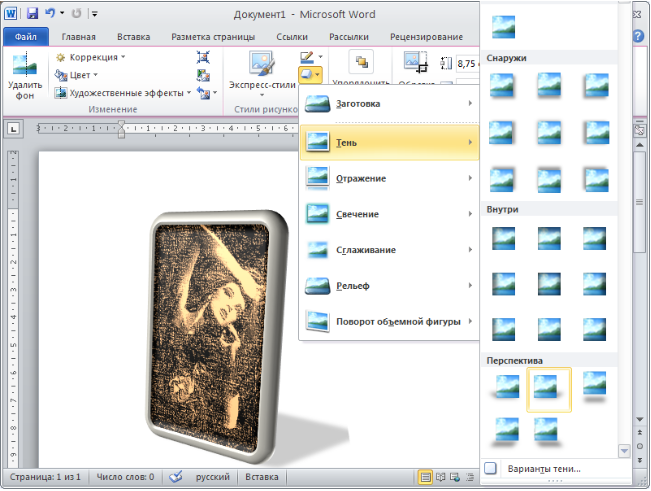The width and height of the screenshot is (651, 491).
Task: Toggle the Вставка insert mode in status bar
Action: coord(262,478)
